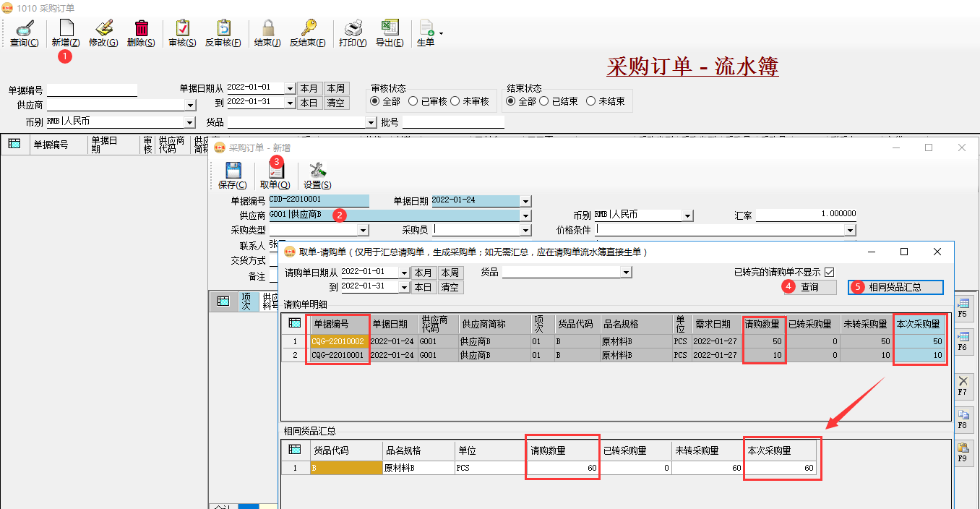This screenshot has width=980, height=509.
Task: Click the 导出 Excel export icon
Action: pyautogui.click(x=390, y=29)
